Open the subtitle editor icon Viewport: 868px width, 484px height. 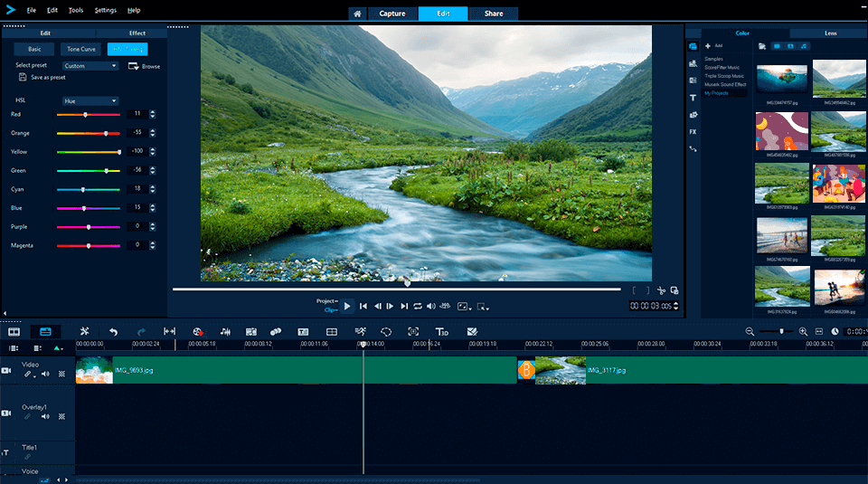tap(303, 332)
